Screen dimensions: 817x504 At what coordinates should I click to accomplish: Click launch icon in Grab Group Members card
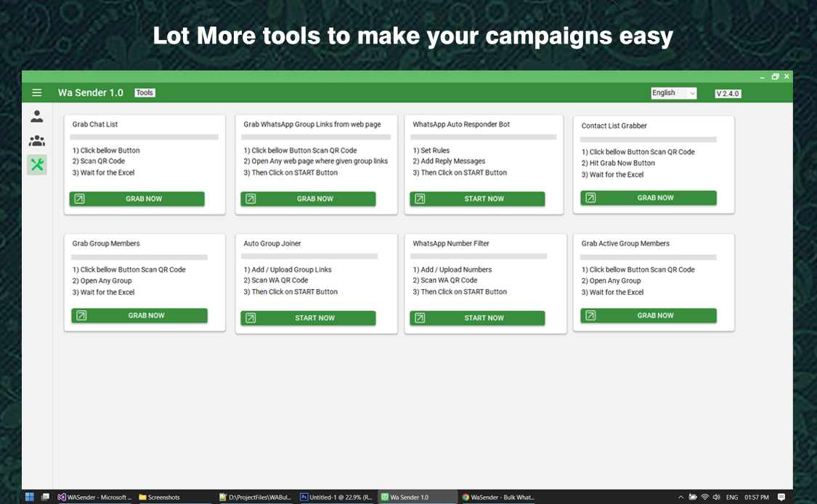click(81, 315)
